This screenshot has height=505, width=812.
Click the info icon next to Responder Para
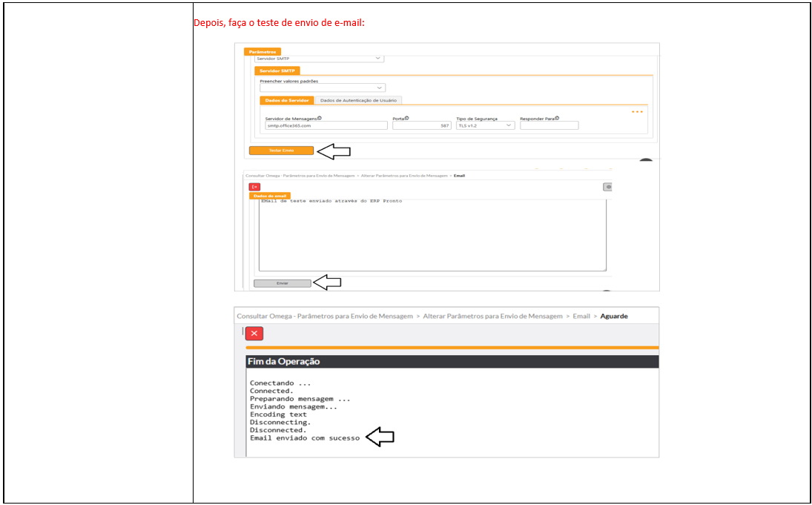557,118
